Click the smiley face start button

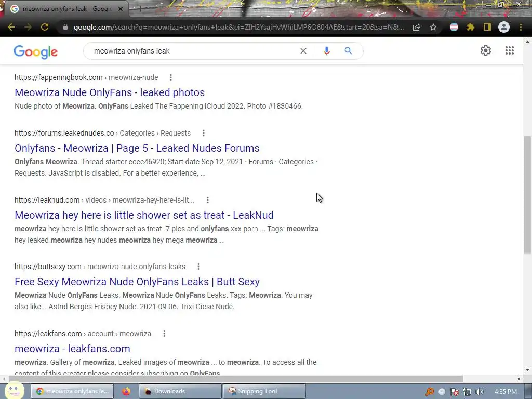click(x=14, y=391)
